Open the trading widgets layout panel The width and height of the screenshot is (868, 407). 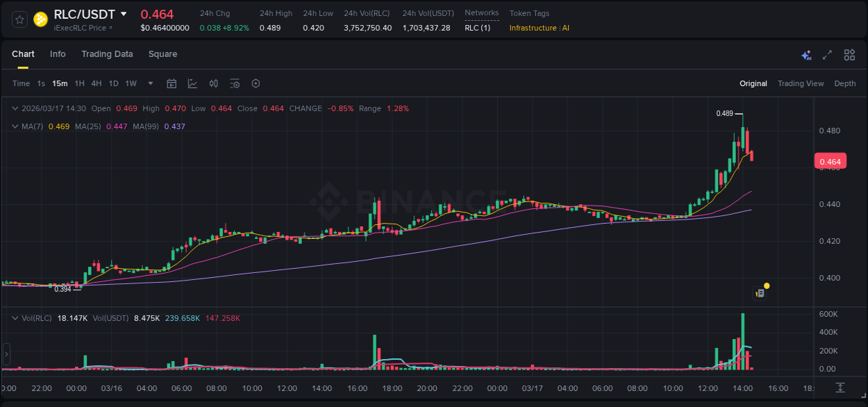[849, 54]
